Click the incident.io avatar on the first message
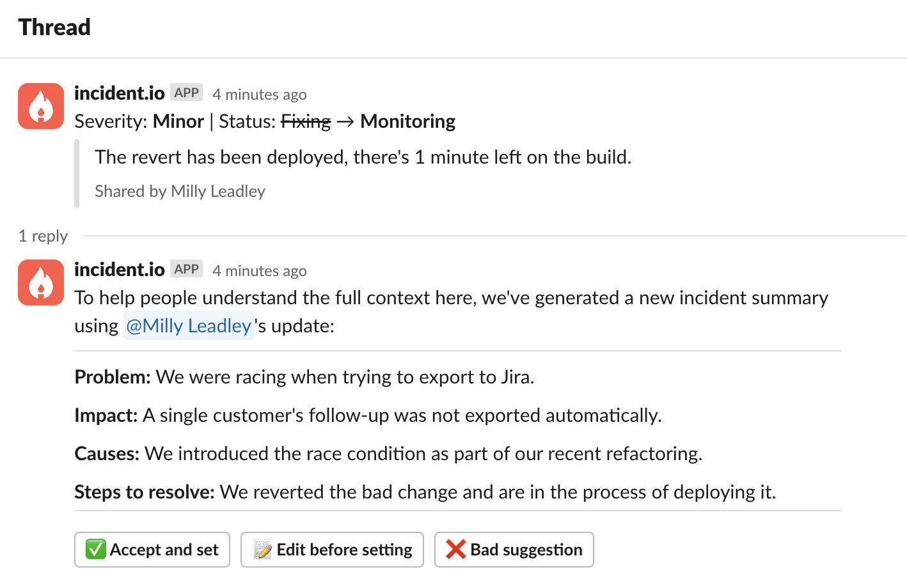This screenshot has width=907, height=588. click(41, 106)
